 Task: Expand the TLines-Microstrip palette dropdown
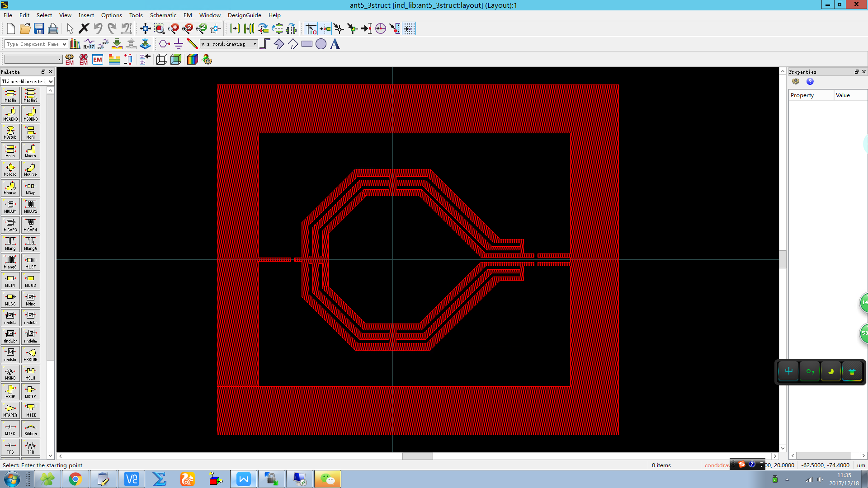51,81
